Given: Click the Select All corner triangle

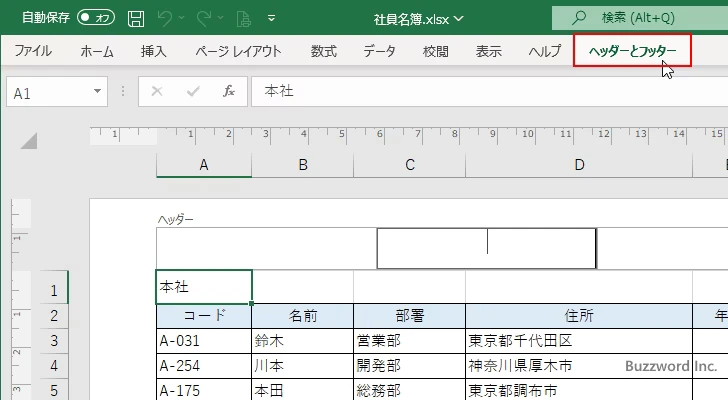Looking at the screenshot, I should pyautogui.click(x=29, y=141).
